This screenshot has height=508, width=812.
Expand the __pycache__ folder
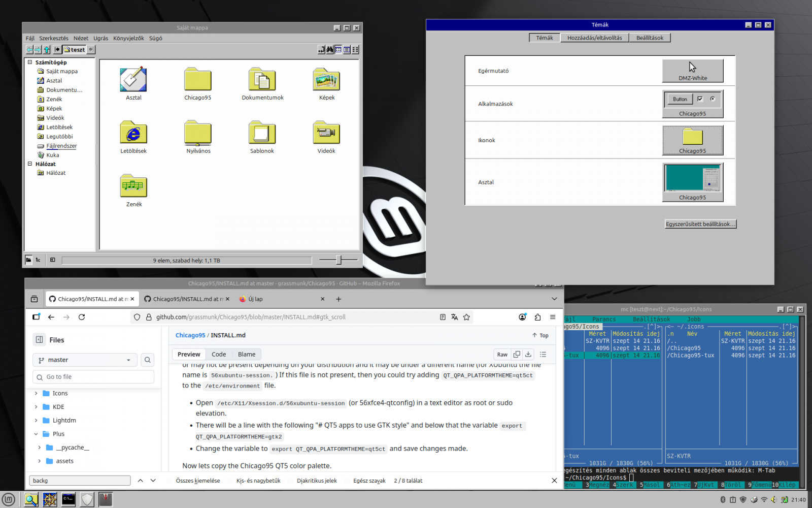coord(40,448)
